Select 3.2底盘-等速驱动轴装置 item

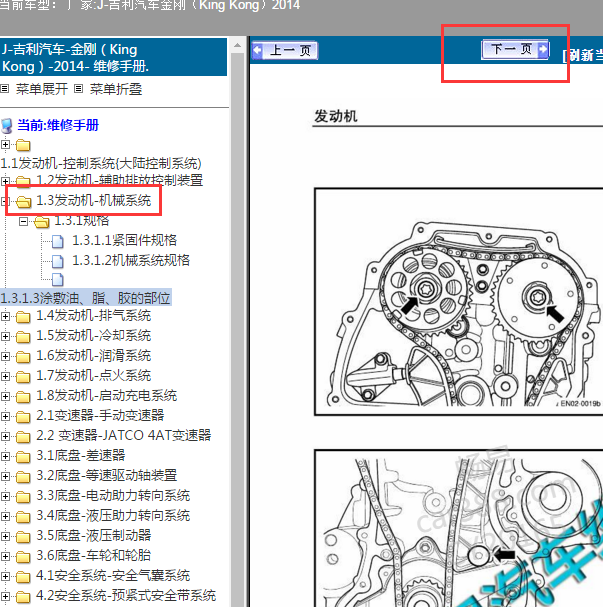[107, 475]
